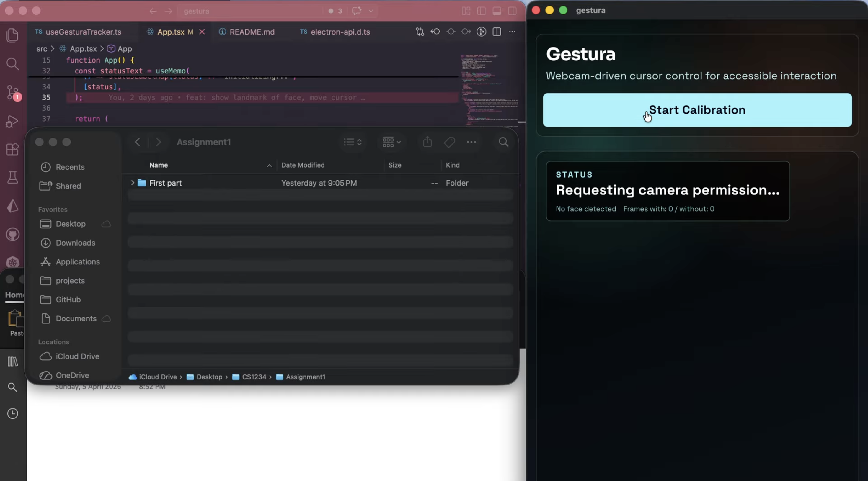Select the First part folder row
868x481 pixels.
pyautogui.click(x=320, y=183)
